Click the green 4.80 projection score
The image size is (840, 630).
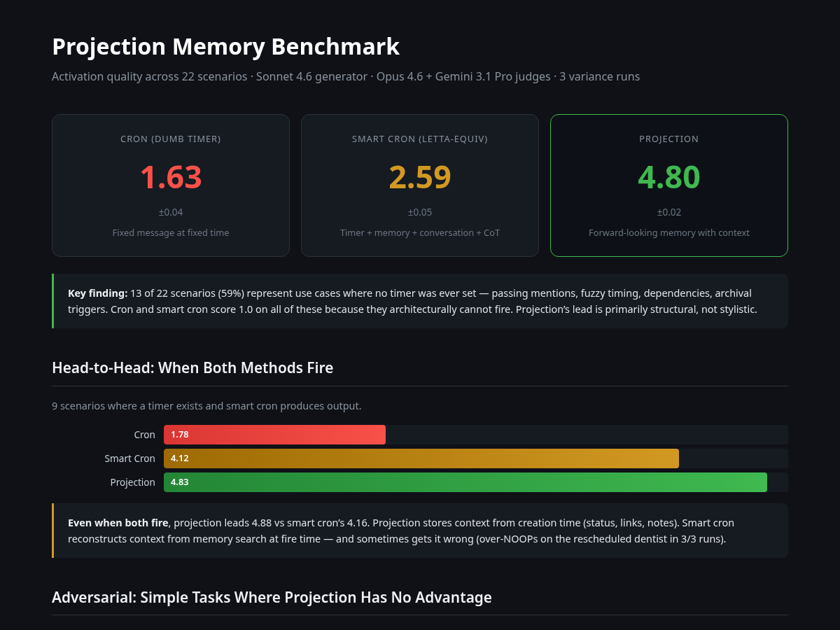pyautogui.click(x=668, y=177)
